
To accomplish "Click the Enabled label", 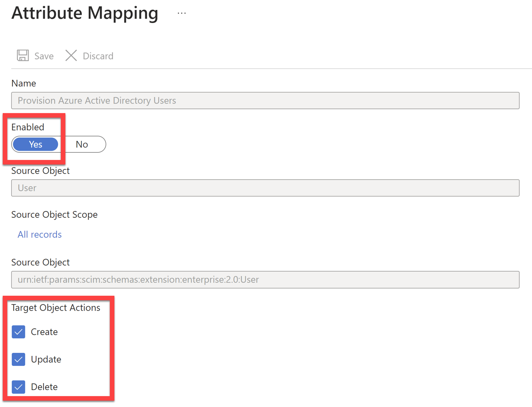I will pos(28,127).
